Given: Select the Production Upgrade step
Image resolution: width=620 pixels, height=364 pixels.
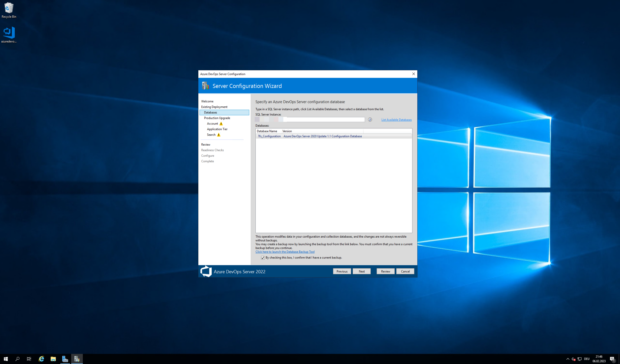Looking at the screenshot, I should 217,118.
